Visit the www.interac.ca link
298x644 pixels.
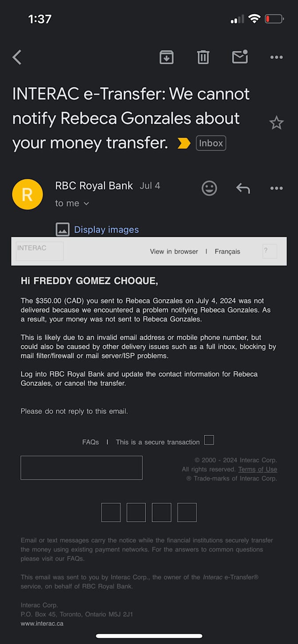42,624
